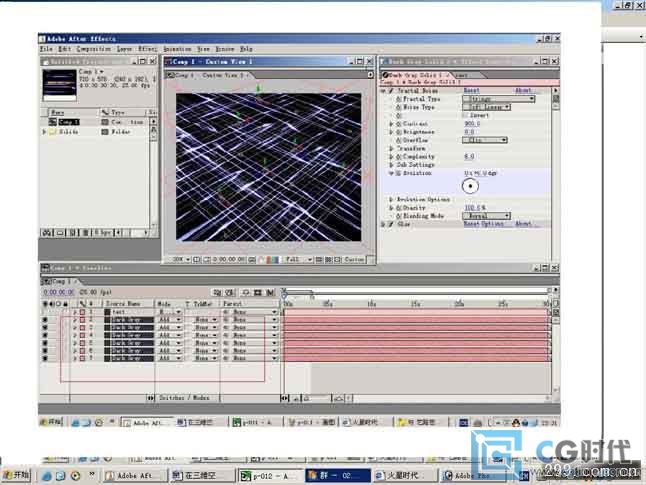646x485 pixels.
Task: Open the Fractal Type dropdown
Action: tap(499, 99)
